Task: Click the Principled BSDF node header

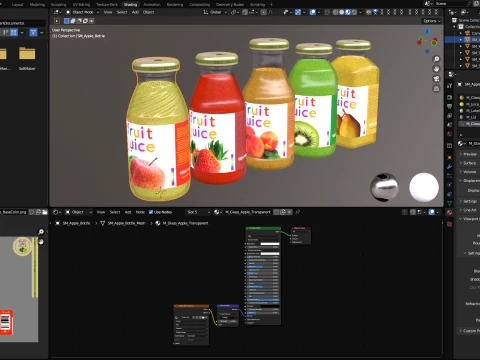Action: pyautogui.click(x=263, y=228)
